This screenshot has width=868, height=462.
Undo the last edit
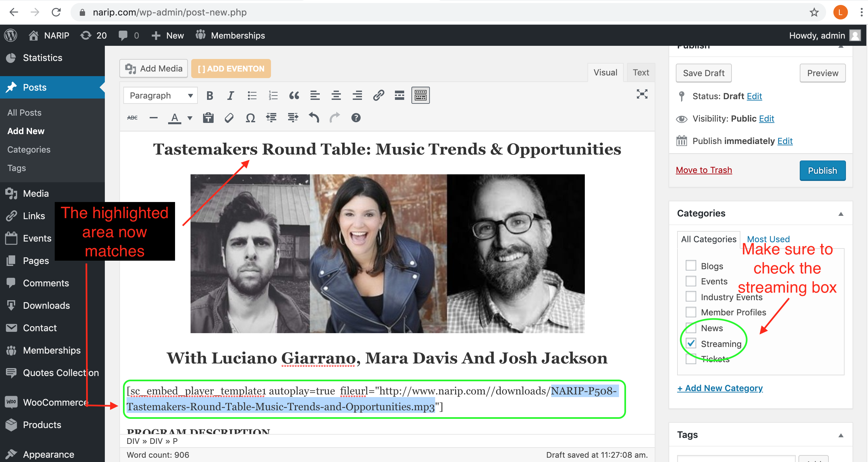coord(314,118)
